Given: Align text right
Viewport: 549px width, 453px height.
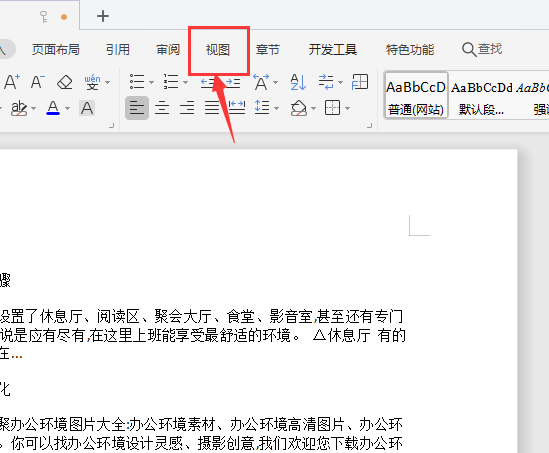Looking at the screenshot, I should [x=187, y=108].
